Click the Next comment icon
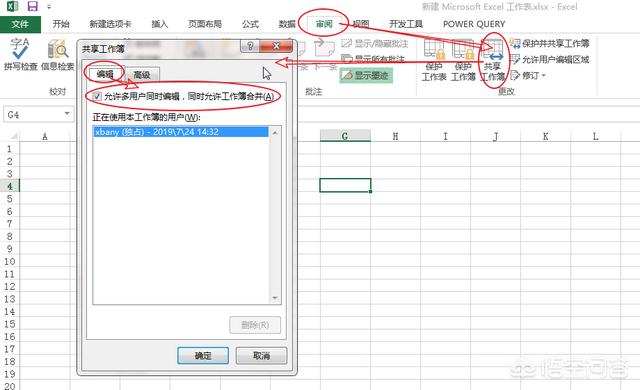Viewport: 640px width, 390px height. tap(324, 49)
